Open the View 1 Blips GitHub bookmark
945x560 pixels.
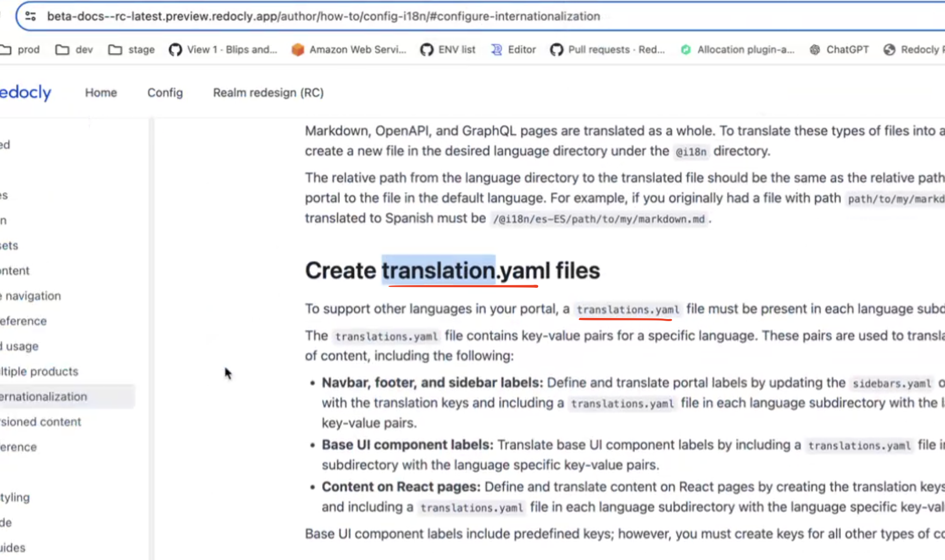(x=223, y=49)
